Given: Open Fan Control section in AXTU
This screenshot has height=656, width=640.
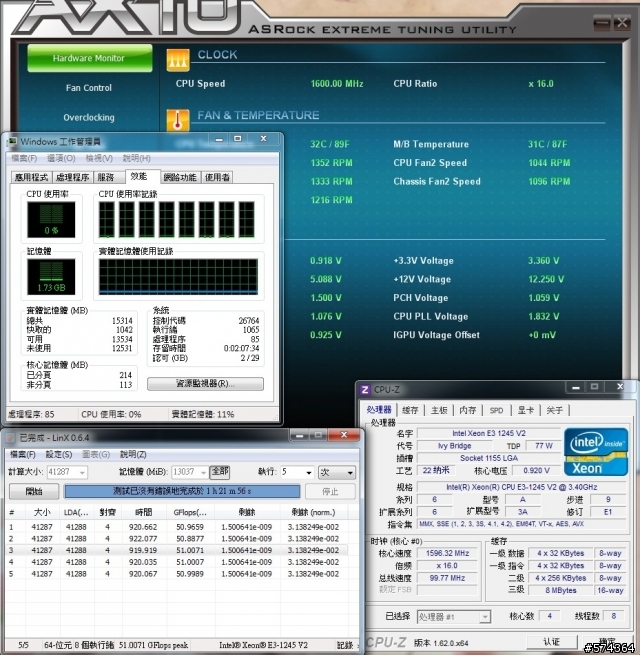Looking at the screenshot, I should 89,88.
